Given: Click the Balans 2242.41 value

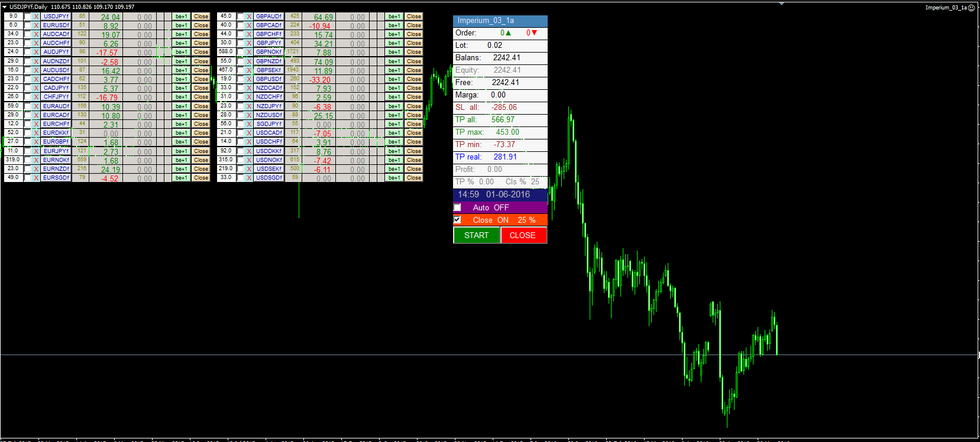Looking at the screenshot, I should pos(507,58).
